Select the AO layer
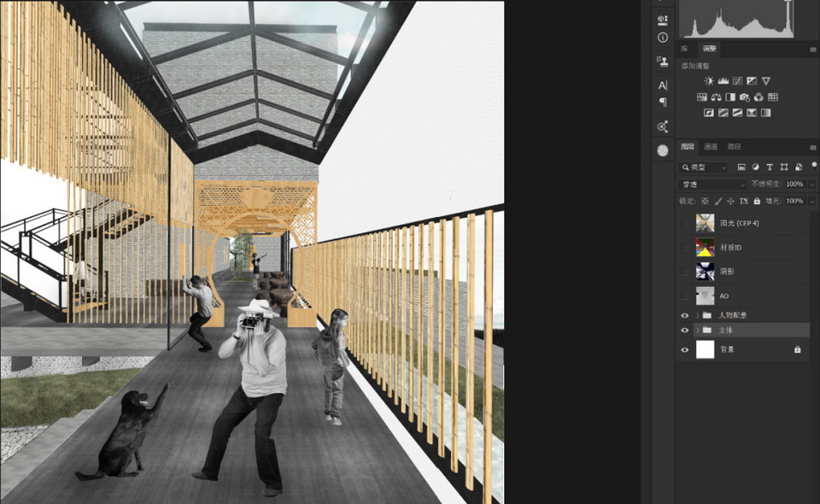820x504 pixels. (x=724, y=296)
